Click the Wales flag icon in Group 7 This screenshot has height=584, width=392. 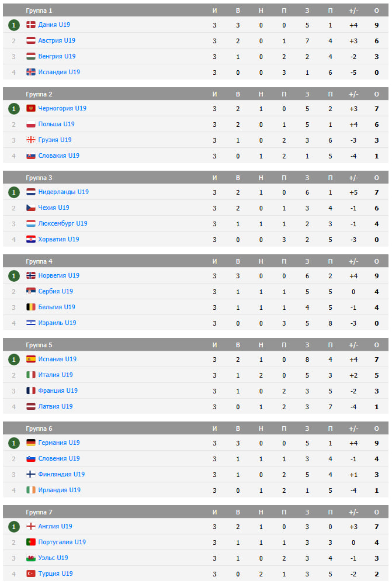31,558
